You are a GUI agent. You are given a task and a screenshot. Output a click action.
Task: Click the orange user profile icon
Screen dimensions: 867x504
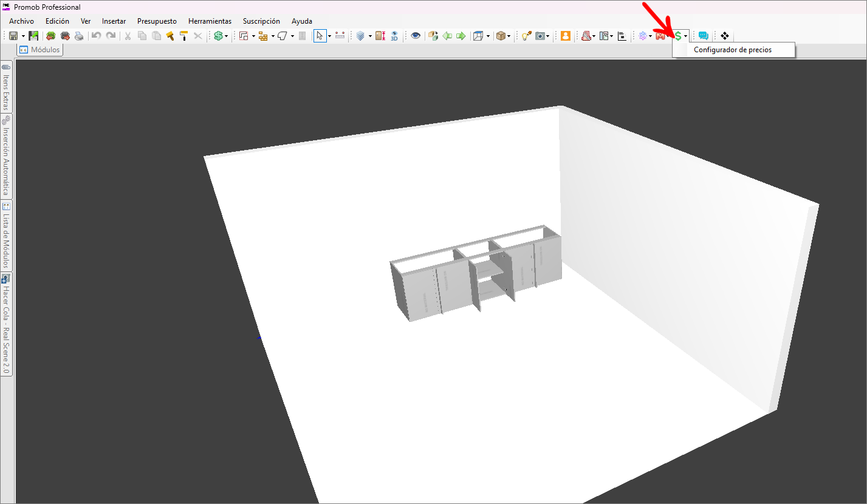(x=566, y=36)
